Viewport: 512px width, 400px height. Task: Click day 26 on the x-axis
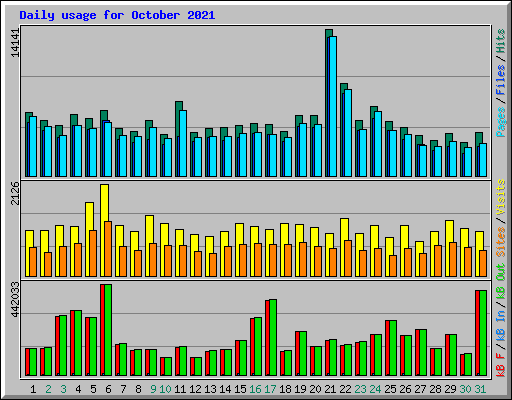point(405,389)
